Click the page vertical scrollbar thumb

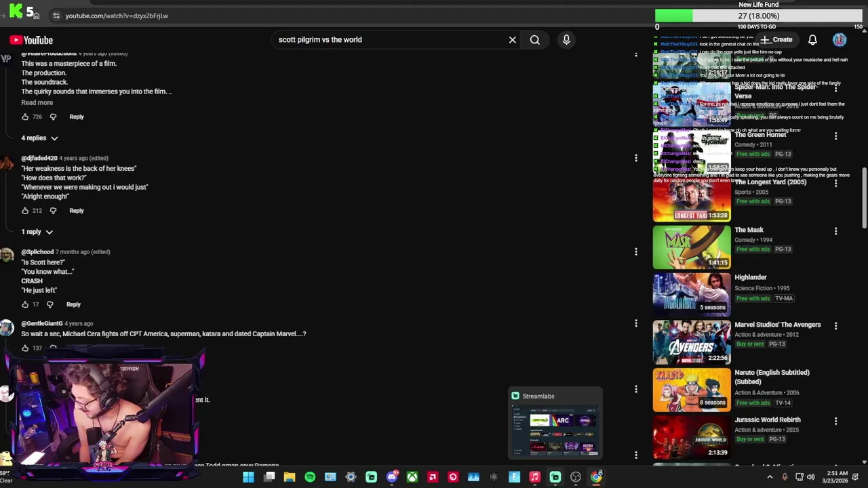(x=864, y=199)
